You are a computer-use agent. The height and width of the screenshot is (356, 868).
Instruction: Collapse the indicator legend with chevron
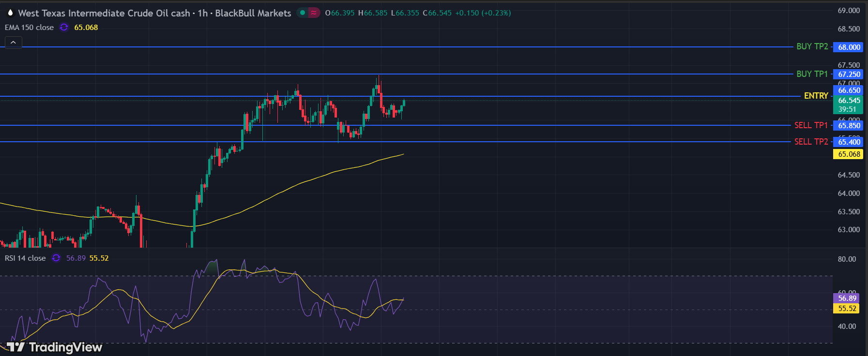point(13,43)
